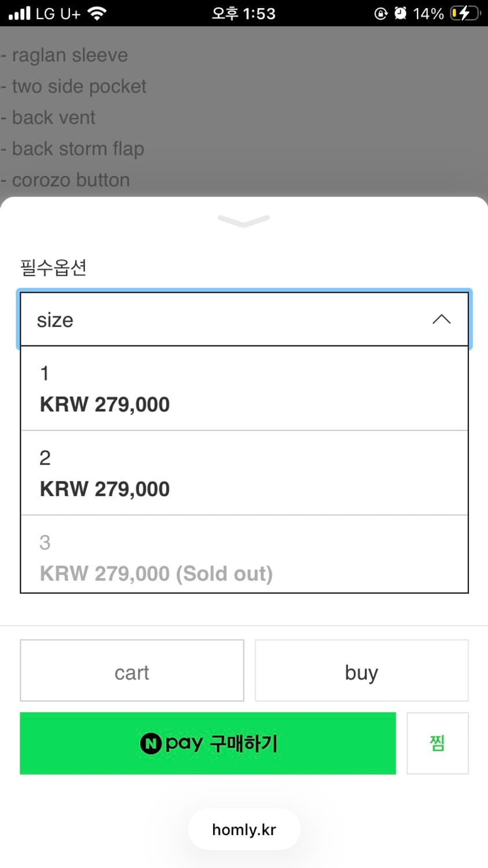The width and height of the screenshot is (488, 868).
Task: Purchase with Naver Pay green button
Action: click(x=208, y=744)
